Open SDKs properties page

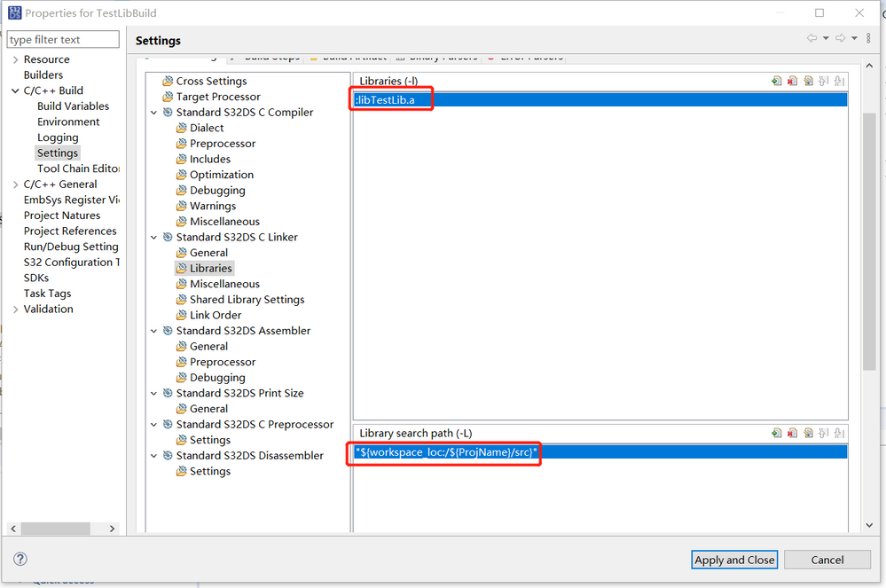[36, 278]
